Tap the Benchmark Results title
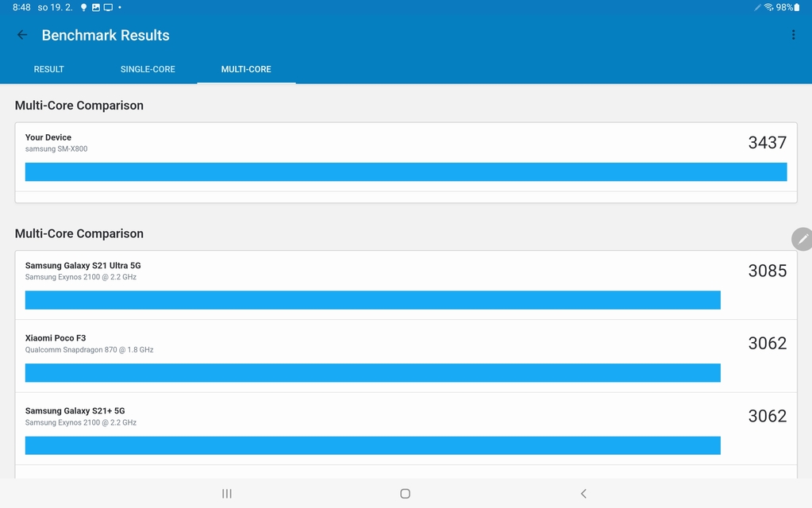The image size is (812, 508). (x=106, y=36)
